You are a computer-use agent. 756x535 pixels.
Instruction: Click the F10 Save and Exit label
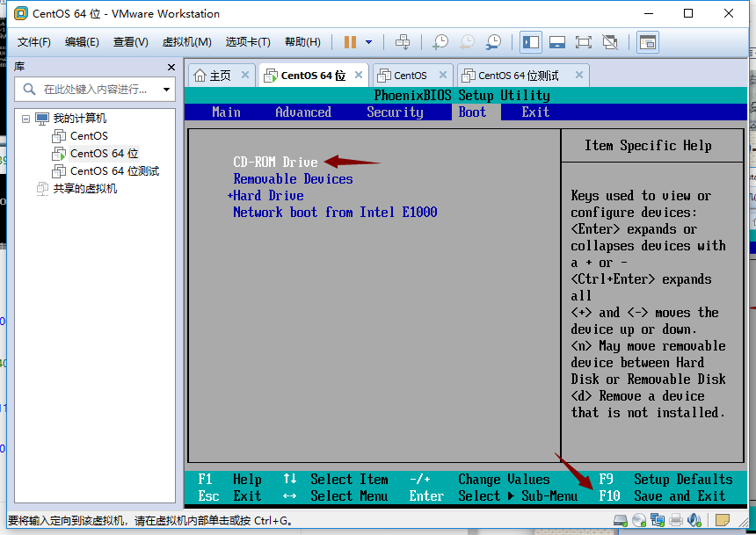[x=662, y=496]
